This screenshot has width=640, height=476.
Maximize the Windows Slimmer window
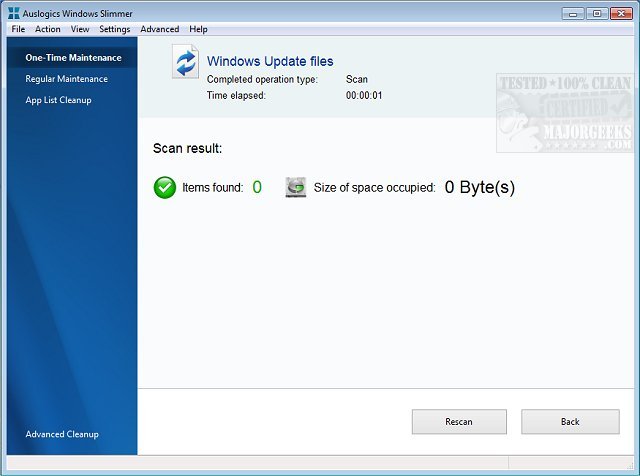pos(597,14)
